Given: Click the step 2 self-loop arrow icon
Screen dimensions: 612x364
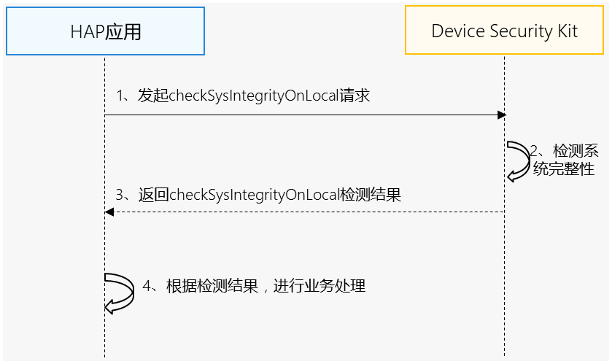Looking at the screenshot, I should (519, 160).
